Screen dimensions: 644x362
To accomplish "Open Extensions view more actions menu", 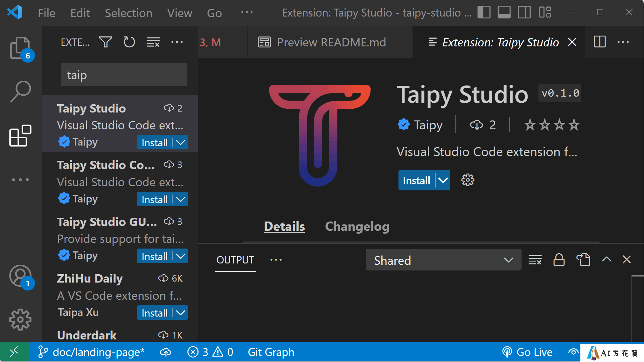I will (177, 42).
